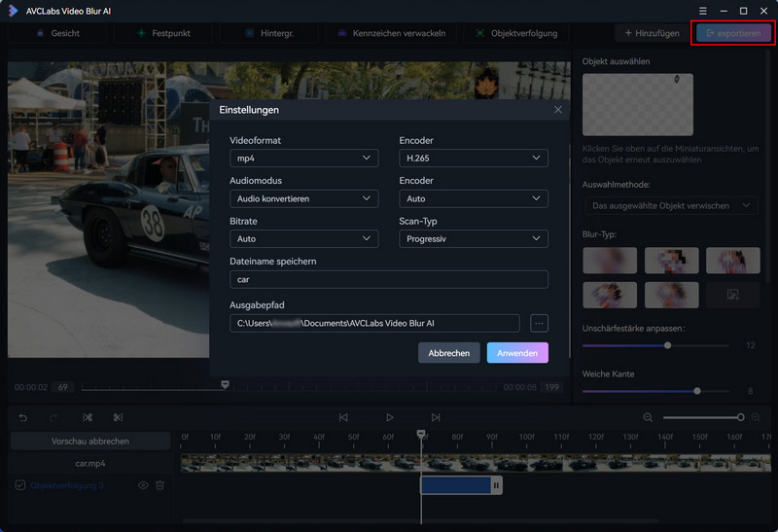
Task: Select the first Gaussian blur type
Action: 610,260
